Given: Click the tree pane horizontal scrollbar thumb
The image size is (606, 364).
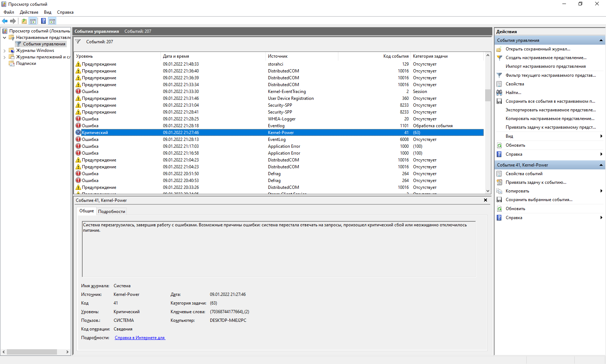Looking at the screenshot, I should 32,352.
